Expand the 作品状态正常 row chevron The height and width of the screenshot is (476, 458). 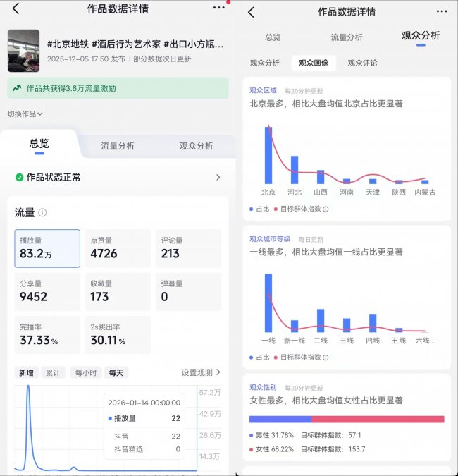tap(218, 178)
